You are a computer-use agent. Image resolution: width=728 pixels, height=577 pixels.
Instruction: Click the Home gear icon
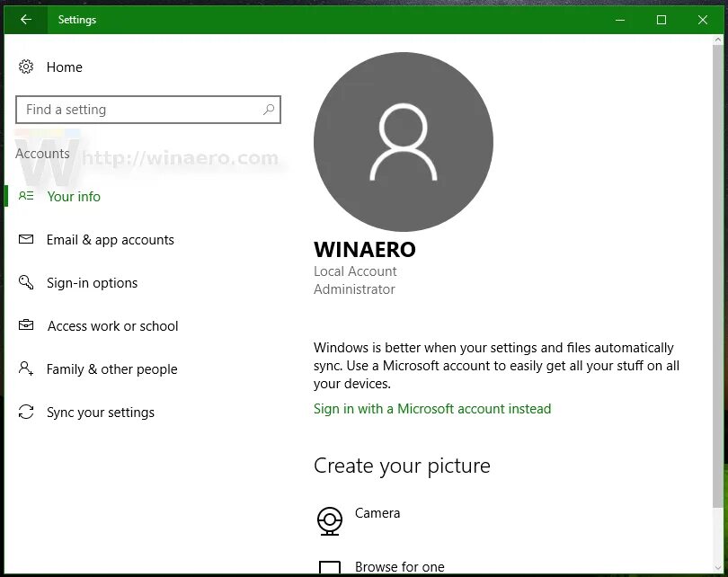point(26,67)
